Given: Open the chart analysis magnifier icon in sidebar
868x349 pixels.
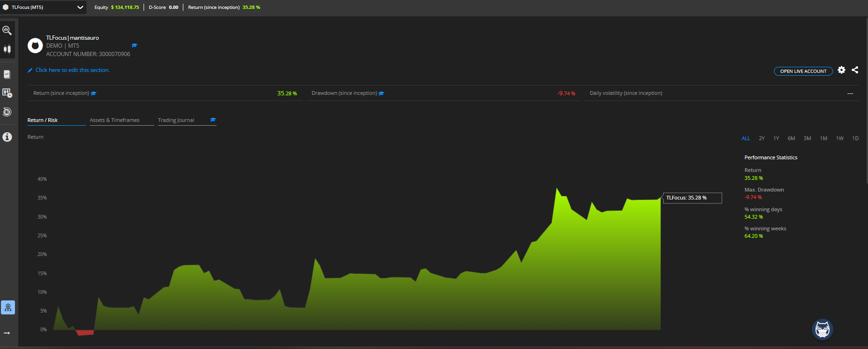Looking at the screenshot, I should point(7,30).
